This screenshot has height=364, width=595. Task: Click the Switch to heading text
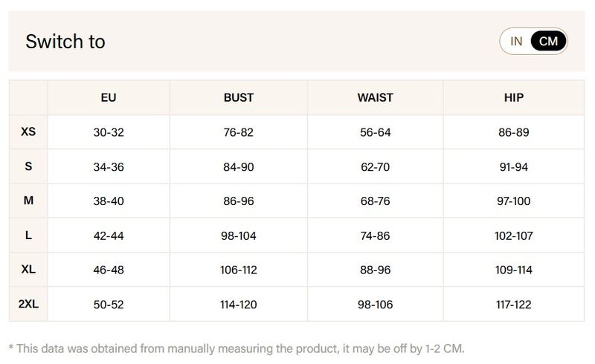65,42
